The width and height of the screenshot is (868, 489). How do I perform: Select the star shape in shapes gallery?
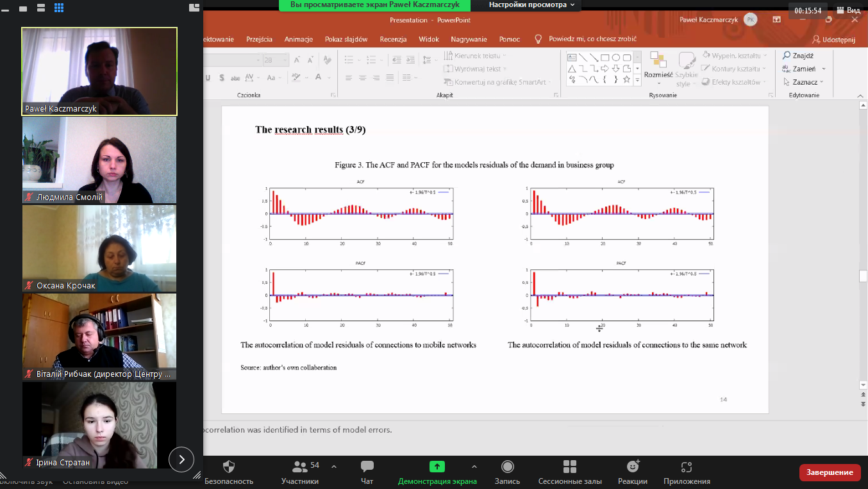pyautogui.click(x=626, y=79)
